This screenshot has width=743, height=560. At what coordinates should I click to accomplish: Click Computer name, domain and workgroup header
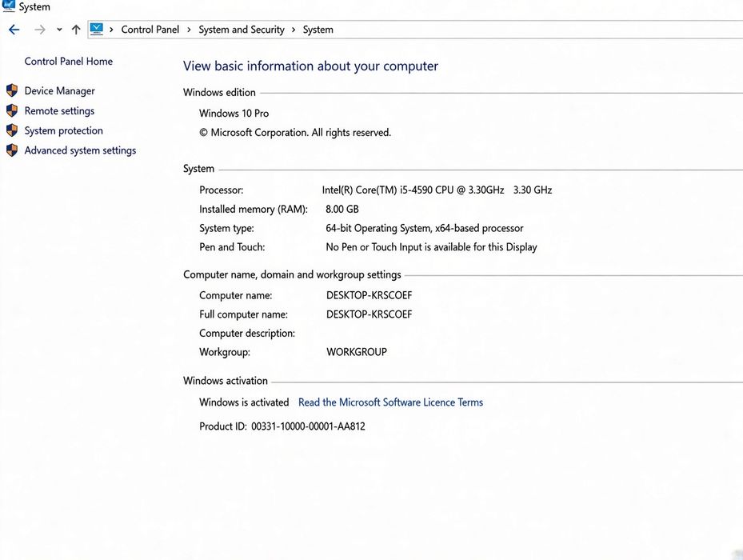[x=293, y=274]
